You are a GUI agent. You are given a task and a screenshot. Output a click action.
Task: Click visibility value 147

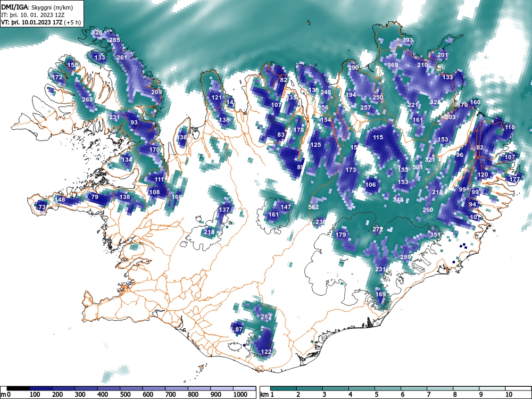286,206
